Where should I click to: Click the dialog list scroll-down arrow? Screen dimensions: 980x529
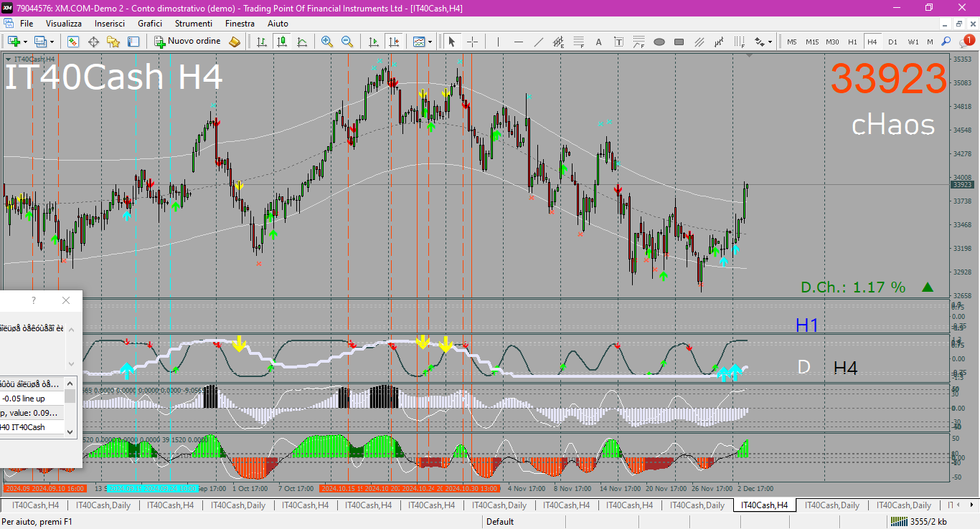pyautogui.click(x=70, y=431)
